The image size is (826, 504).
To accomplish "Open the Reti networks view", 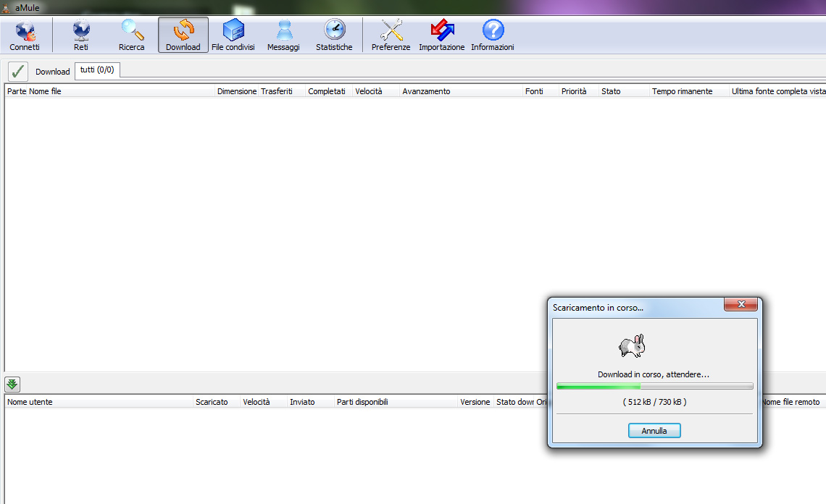I will pos(80,35).
